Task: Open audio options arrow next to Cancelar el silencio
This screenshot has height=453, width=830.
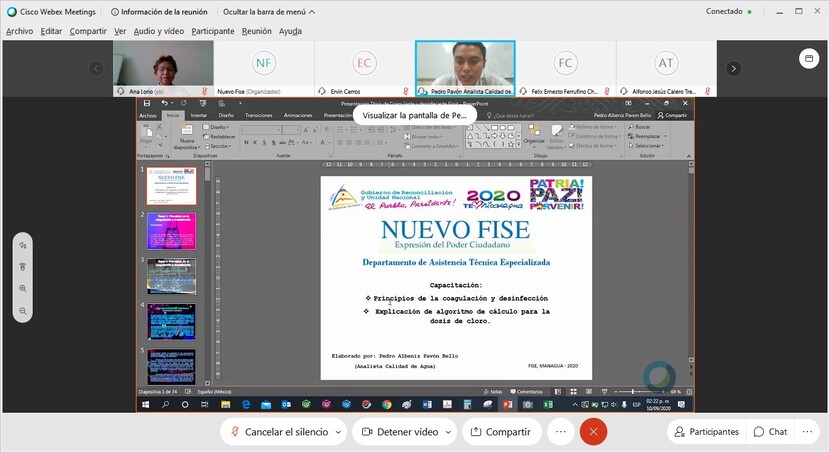Action: tap(338, 432)
